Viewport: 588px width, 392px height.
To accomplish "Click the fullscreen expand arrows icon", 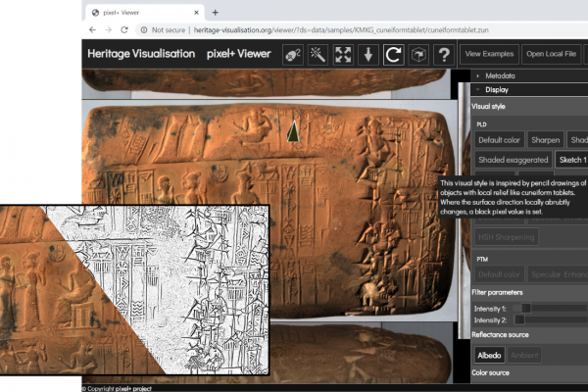I will click(343, 55).
